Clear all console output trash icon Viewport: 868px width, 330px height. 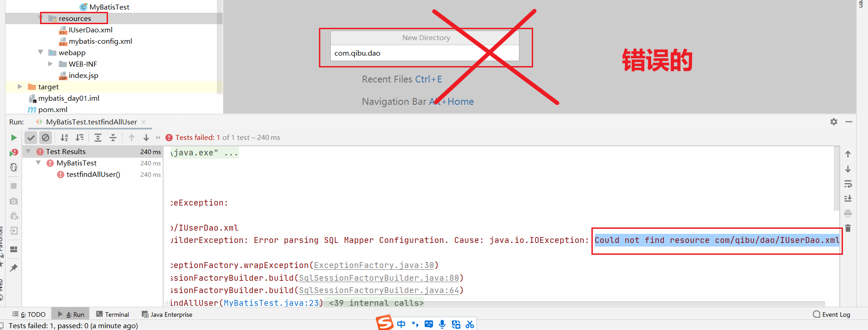pyautogui.click(x=848, y=228)
